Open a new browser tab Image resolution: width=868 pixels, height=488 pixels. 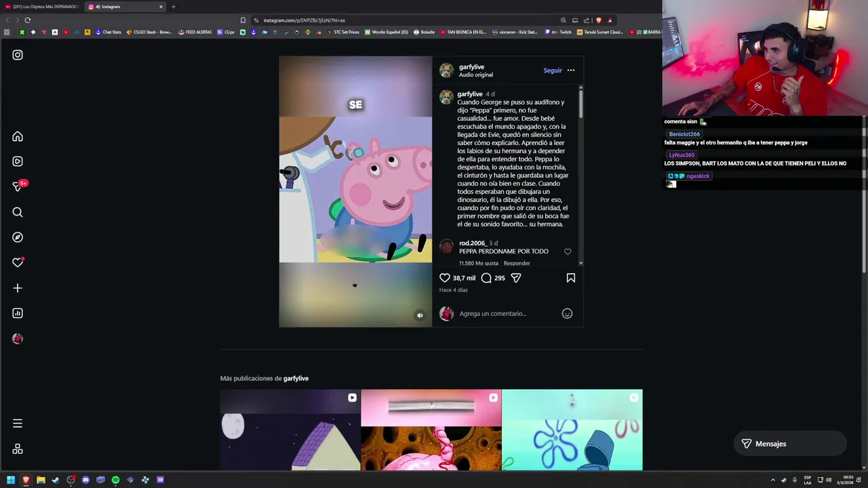pos(174,7)
